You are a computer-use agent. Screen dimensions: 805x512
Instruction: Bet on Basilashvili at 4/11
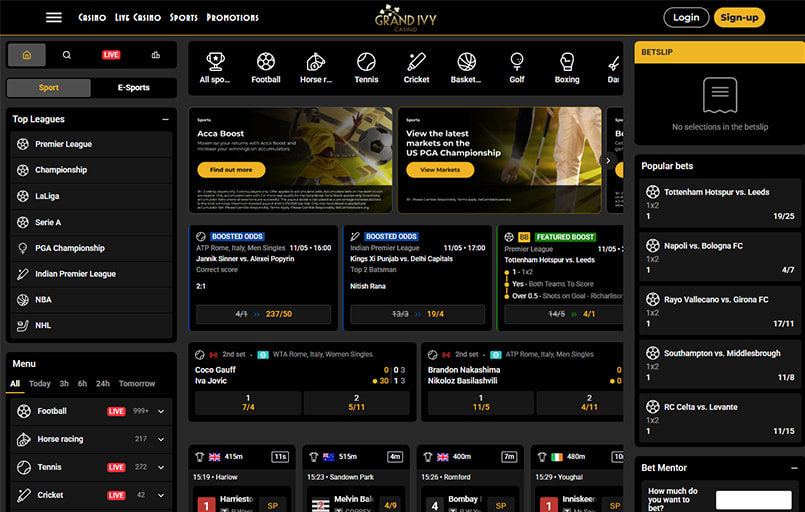pos(580,403)
